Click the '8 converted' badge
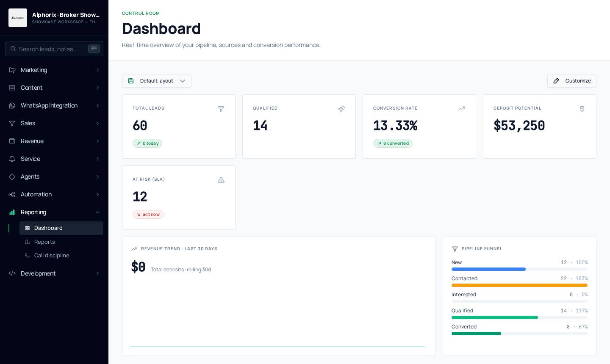 point(393,143)
